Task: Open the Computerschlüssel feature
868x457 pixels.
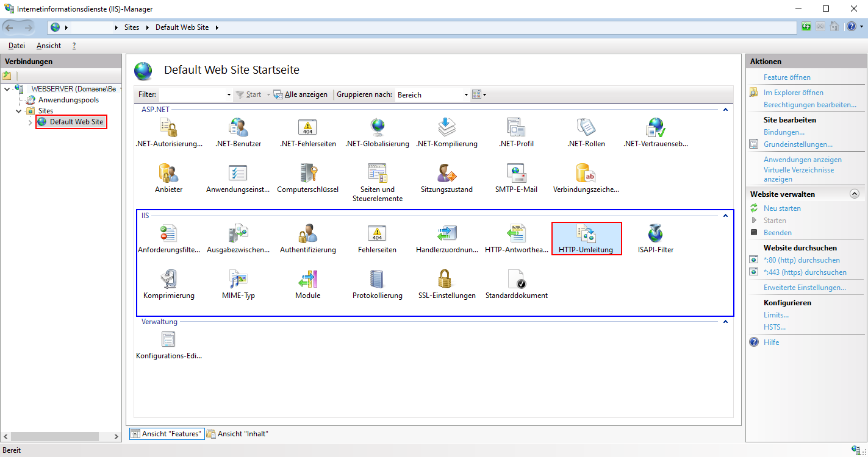Action: coord(307,179)
